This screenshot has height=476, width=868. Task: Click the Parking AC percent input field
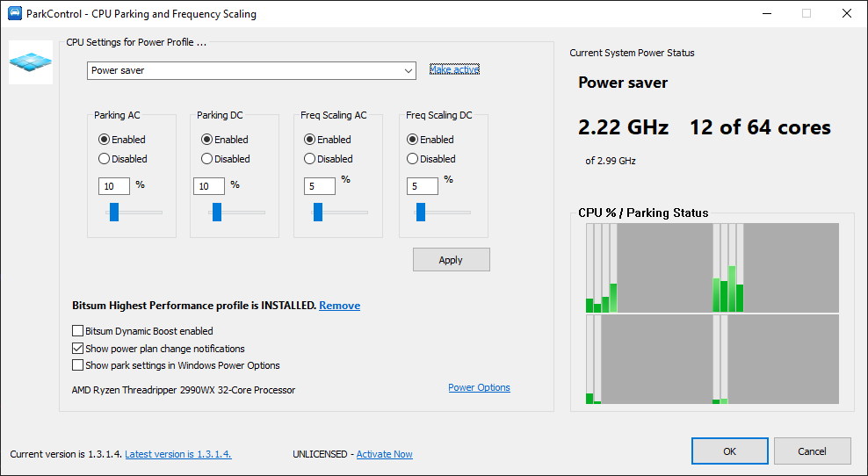click(114, 186)
